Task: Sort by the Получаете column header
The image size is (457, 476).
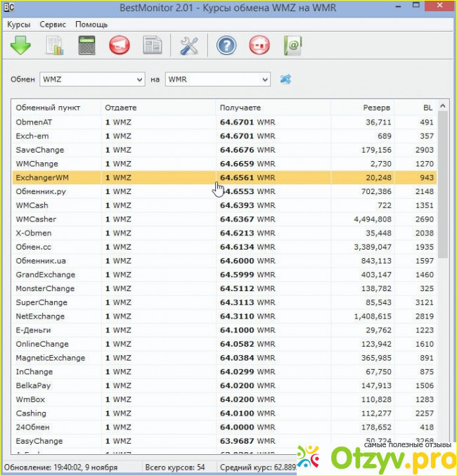Action: tap(240, 108)
